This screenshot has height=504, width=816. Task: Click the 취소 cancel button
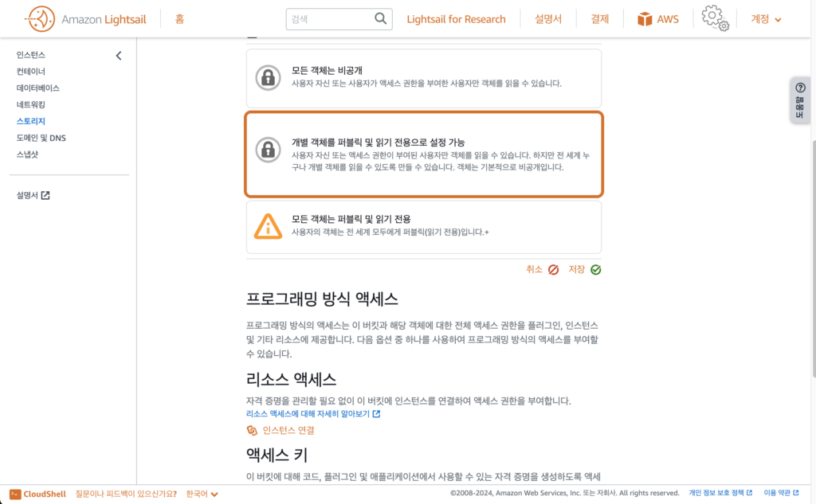542,269
